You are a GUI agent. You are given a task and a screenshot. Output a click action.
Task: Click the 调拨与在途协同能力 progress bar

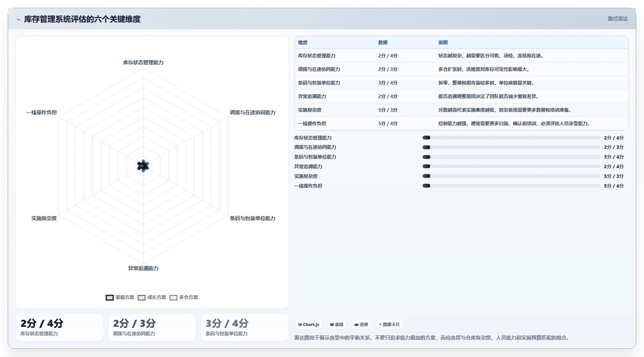[511, 147]
